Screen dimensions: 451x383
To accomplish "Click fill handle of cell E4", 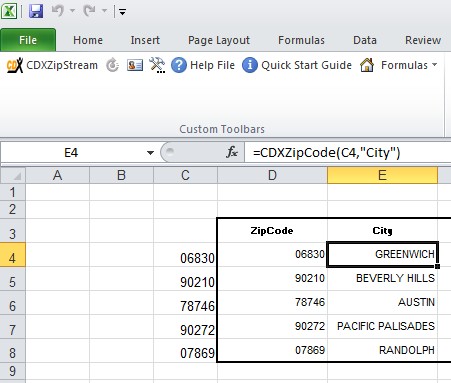I will tap(437, 266).
